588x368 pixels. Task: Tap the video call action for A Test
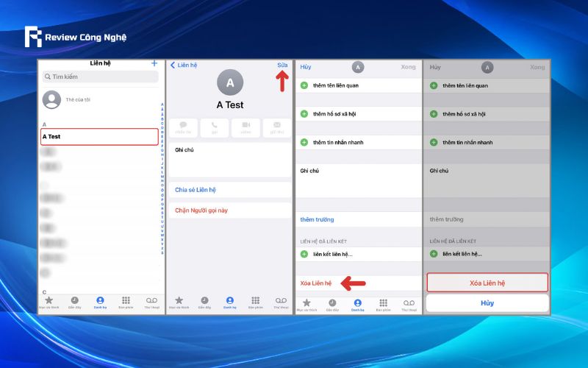pyautogui.click(x=245, y=127)
